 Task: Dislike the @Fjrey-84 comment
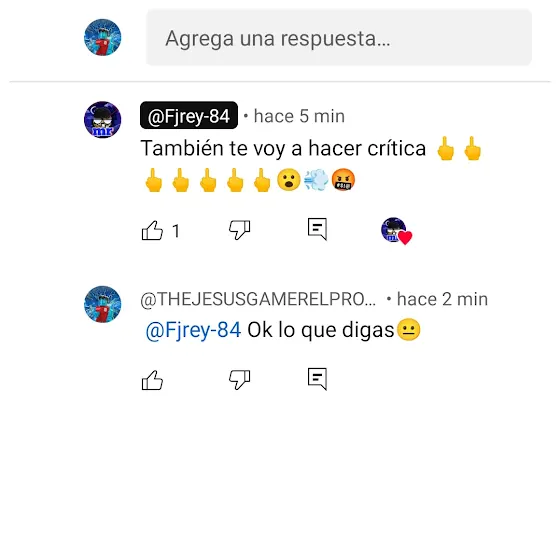pos(240,230)
